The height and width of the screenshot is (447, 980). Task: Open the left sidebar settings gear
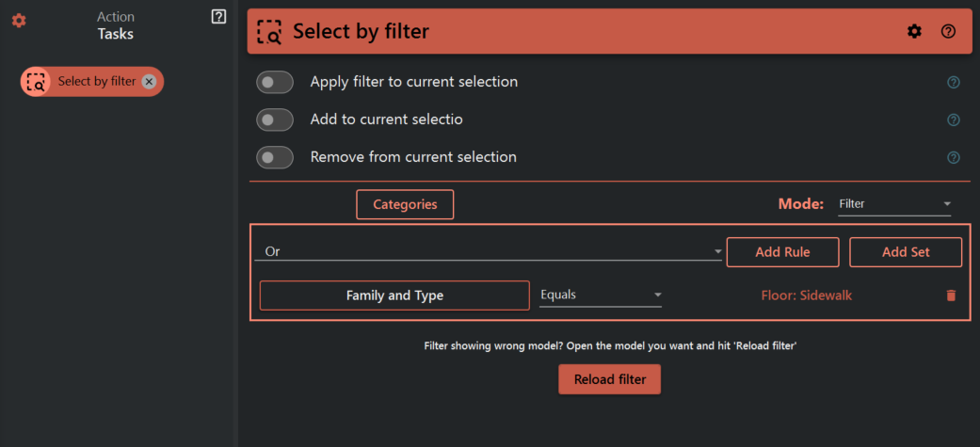(x=20, y=21)
